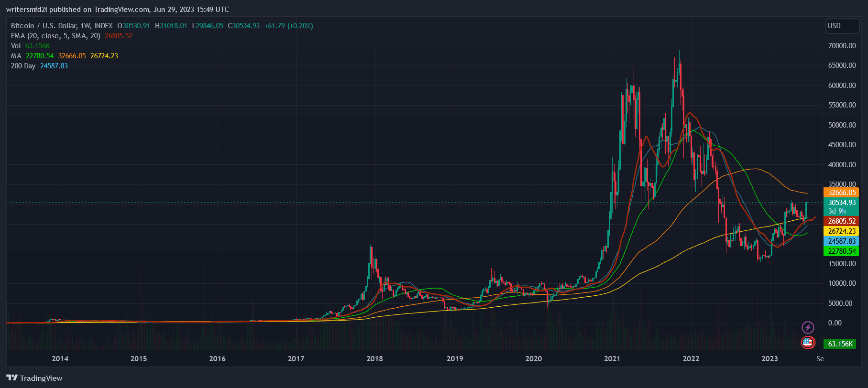Click the yellow 26724.23 MA price label
Image resolution: width=868 pixels, height=388 pixels.
pyautogui.click(x=841, y=231)
